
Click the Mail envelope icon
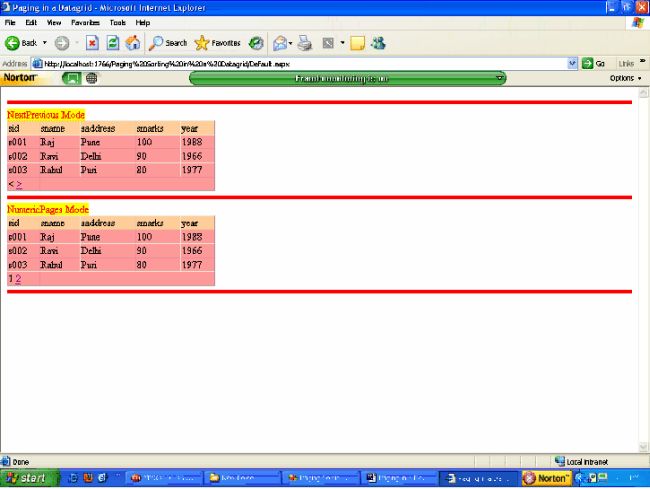280,43
